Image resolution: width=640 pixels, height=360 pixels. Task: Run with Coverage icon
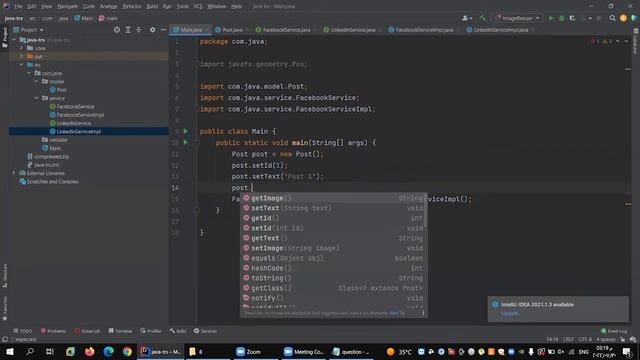[572, 18]
